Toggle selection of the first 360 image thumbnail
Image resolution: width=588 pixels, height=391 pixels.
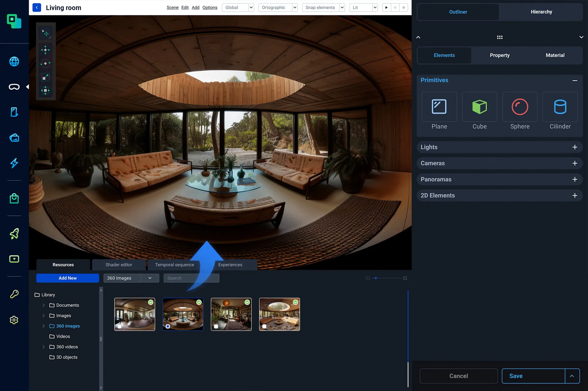pos(119,326)
